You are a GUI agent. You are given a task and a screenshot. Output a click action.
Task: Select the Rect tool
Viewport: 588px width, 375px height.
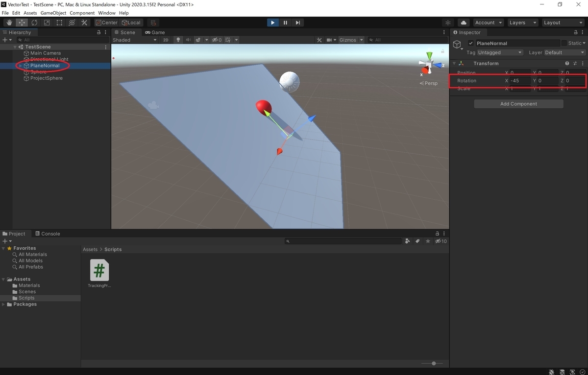(59, 23)
